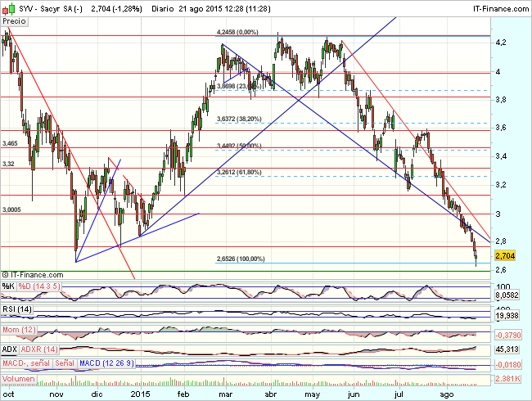532x401 pixels.
Task: Click the 2,6526 (100,00%) Fibonacci level label
Action: [x=241, y=259]
